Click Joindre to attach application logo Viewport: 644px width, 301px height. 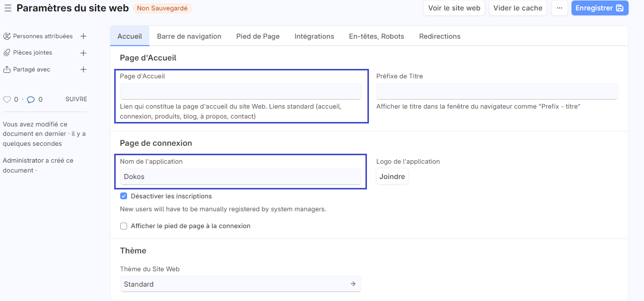[392, 177]
